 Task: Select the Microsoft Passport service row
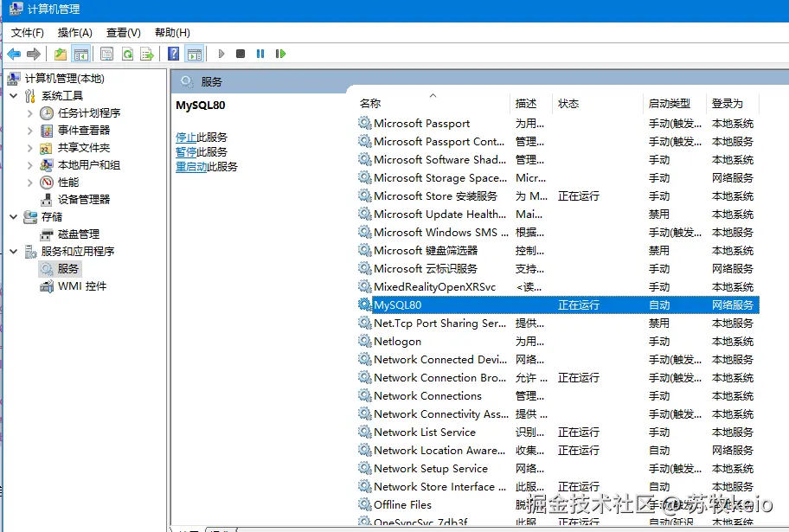point(557,124)
